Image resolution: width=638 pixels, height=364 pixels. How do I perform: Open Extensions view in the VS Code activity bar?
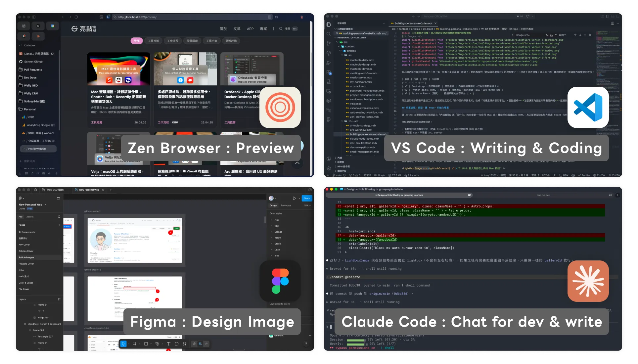click(x=329, y=72)
